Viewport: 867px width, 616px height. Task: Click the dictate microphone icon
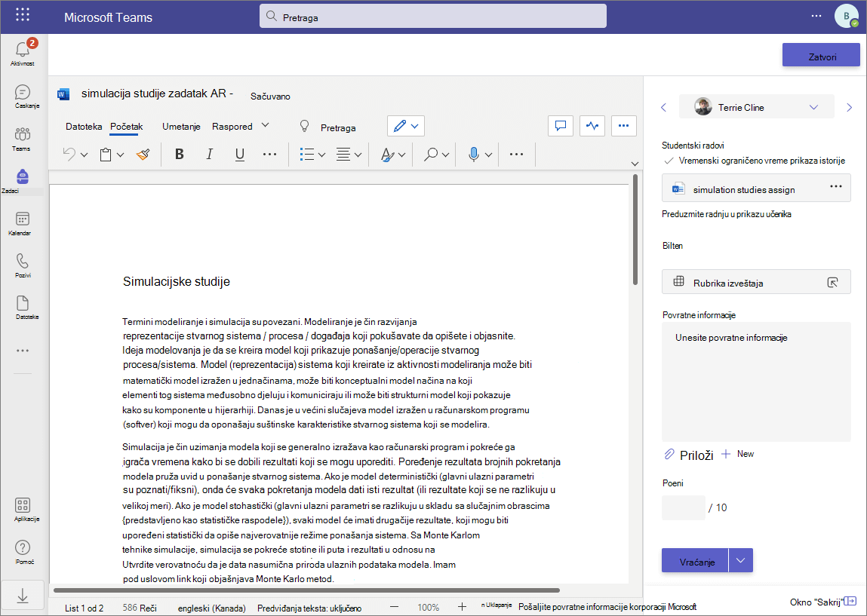(x=473, y=154)
